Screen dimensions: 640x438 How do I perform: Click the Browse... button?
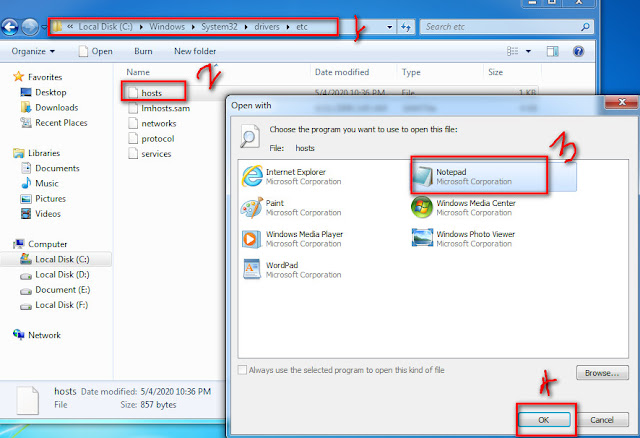coord(602,373)
